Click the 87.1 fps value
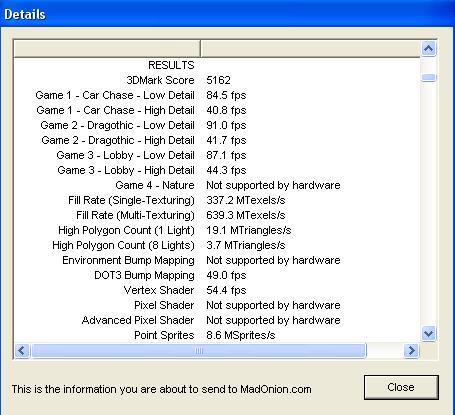 (x=226, y=155)
